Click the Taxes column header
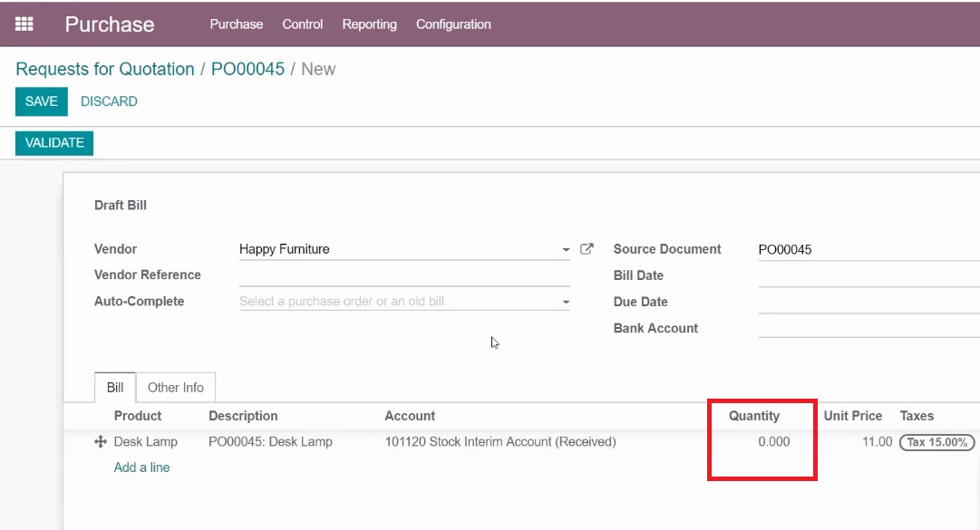This screenshot has height=530, width=980. (917, 417)
